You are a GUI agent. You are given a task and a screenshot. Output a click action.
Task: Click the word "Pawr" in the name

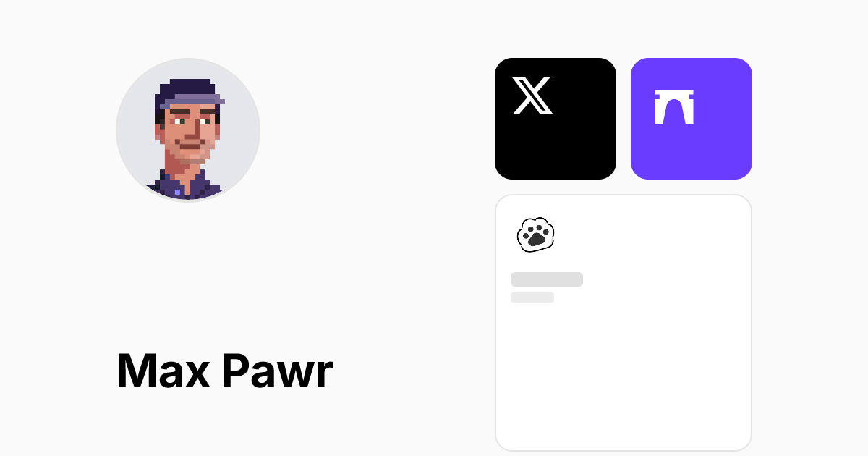pyautogui.click(x=277, y=371)
